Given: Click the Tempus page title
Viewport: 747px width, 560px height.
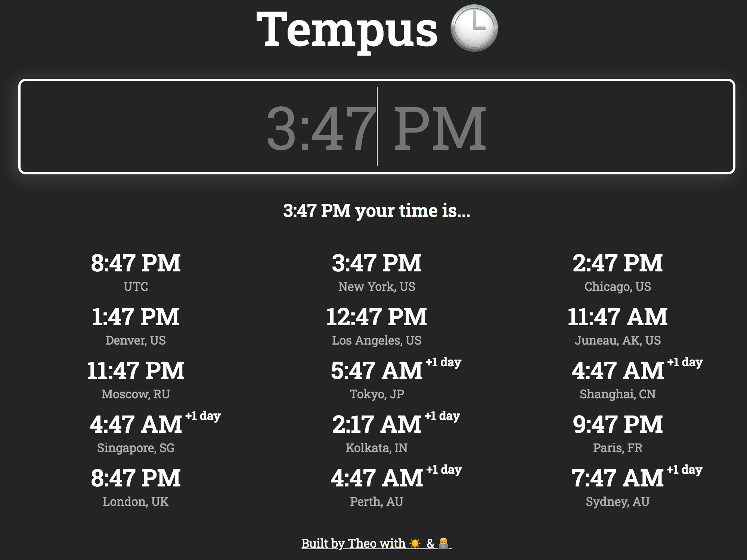Looking at the screenshot, I should tap(347, 29).
